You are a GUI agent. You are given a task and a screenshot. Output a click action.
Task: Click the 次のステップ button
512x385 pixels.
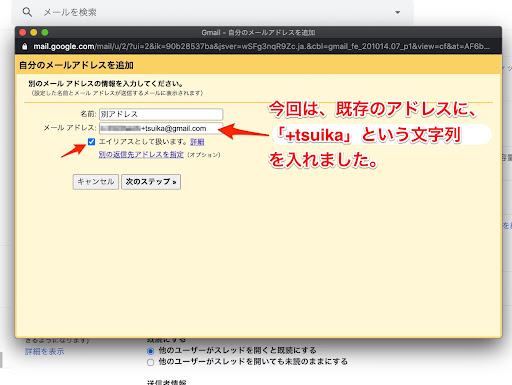(151, 182)
